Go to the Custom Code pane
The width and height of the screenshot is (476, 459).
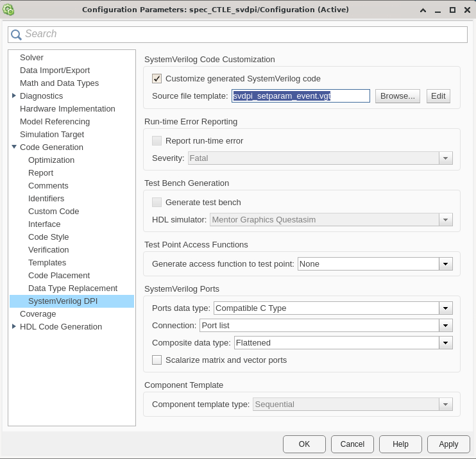point(53,212)
